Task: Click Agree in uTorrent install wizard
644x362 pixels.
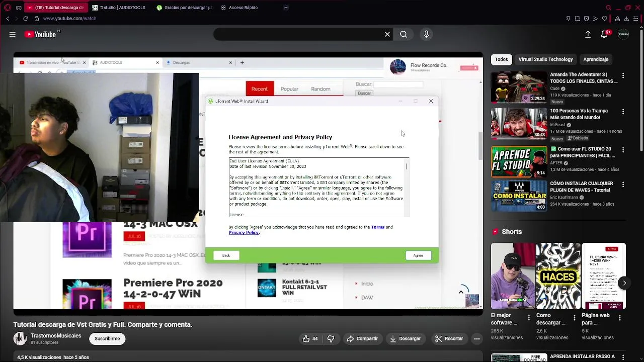Action: (x=418, y=255)
